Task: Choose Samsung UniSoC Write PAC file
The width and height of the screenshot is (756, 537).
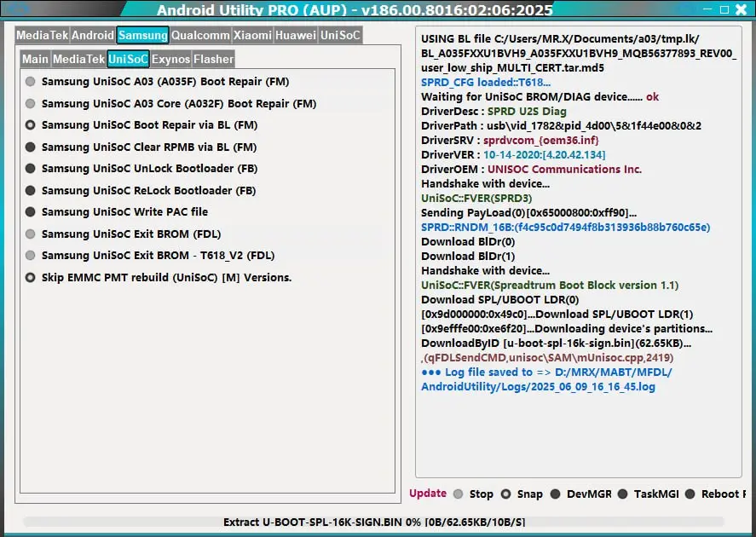Action: (117, 211)
